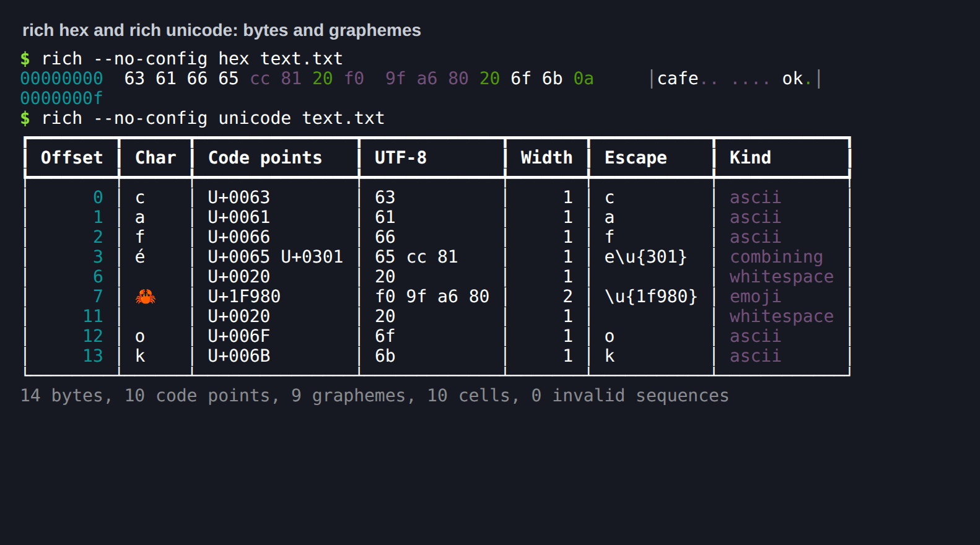980x545 pixels.
Task: Click the 'Kind' column header
Action: pyautogui.click(x=750, y=158)
